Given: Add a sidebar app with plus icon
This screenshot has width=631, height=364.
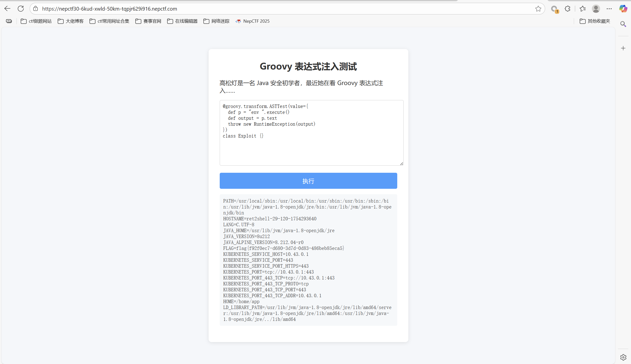Looking at the screenshot, I should coord(623,48).
